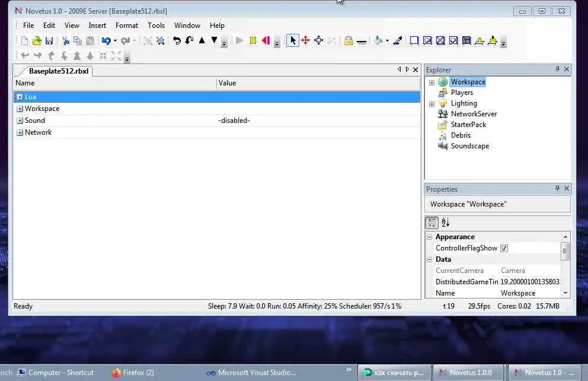Expand the Workspace row in stats list
Viewport: 588px width, 381px height.
pyautogui.click(x=20, y=109)
